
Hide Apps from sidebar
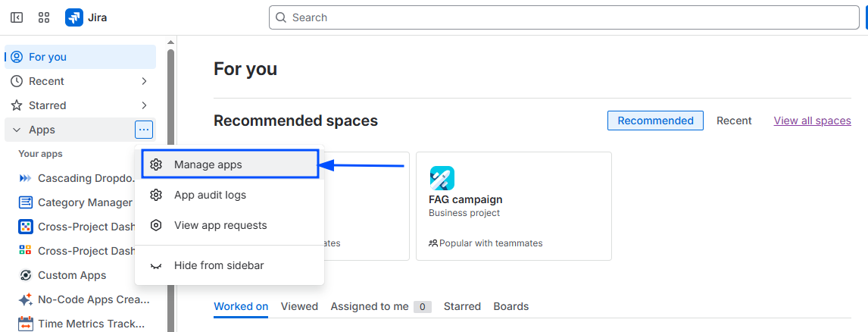coord(218,265)
